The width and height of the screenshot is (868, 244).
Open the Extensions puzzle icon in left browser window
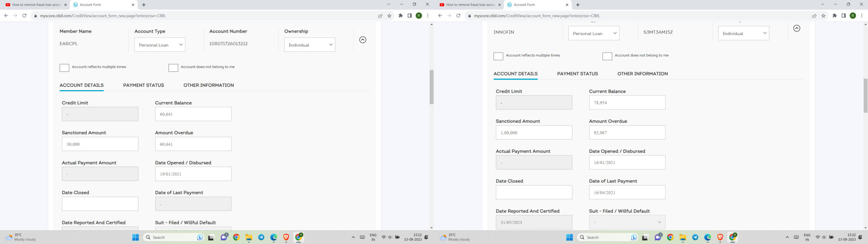(x=400, y=16)
